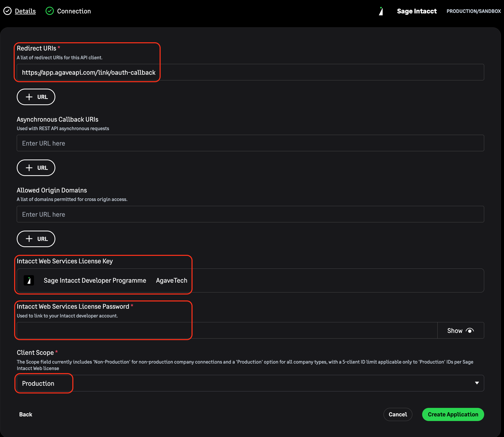Click the Client Scope description paragraph
Viewport: 504px width, 437px height.
pos(245,365)
